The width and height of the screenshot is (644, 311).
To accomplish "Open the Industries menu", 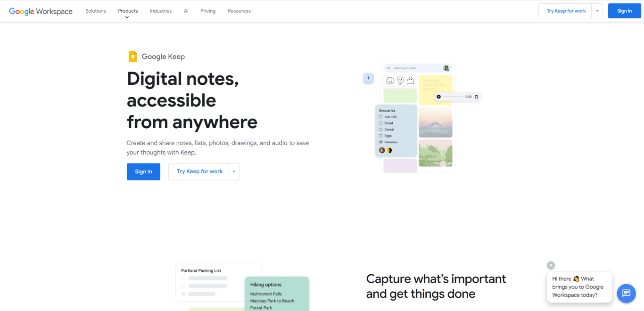I will click(161, 11).
